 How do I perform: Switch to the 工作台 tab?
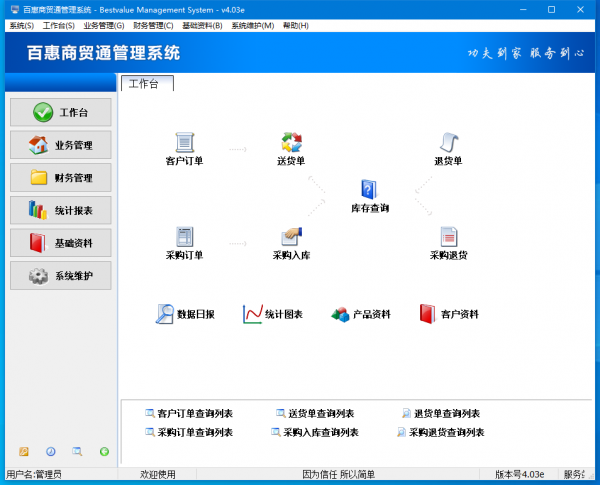147,83
